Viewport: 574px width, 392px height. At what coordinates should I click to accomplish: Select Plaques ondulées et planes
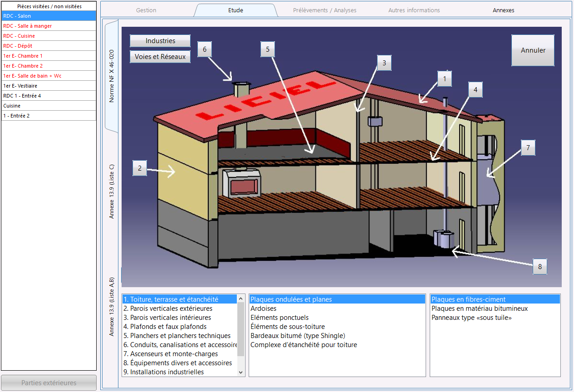[337, 299]
